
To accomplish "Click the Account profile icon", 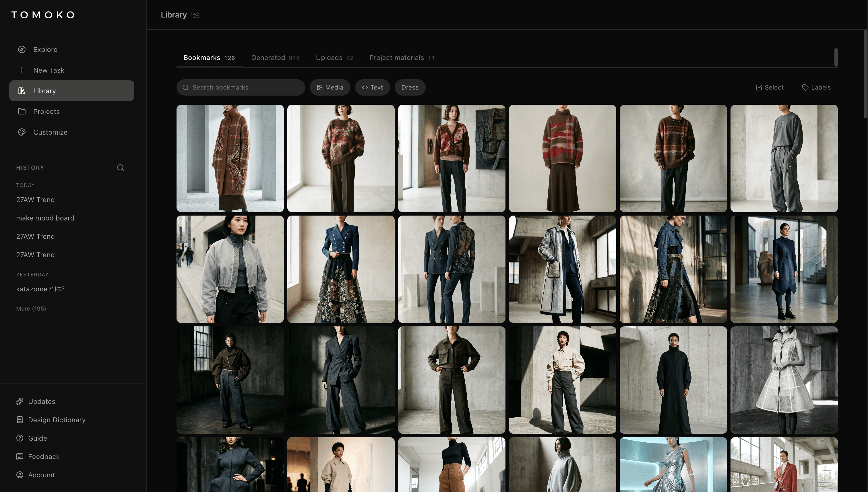I will (20, 475).
